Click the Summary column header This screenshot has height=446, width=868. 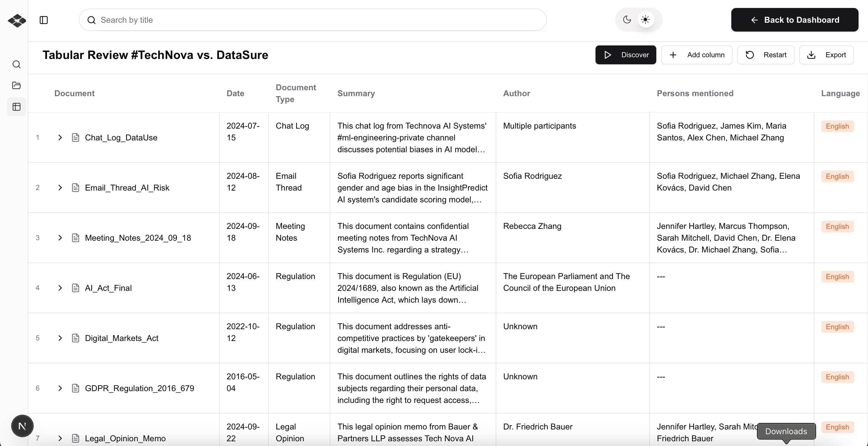pos(356,93)
